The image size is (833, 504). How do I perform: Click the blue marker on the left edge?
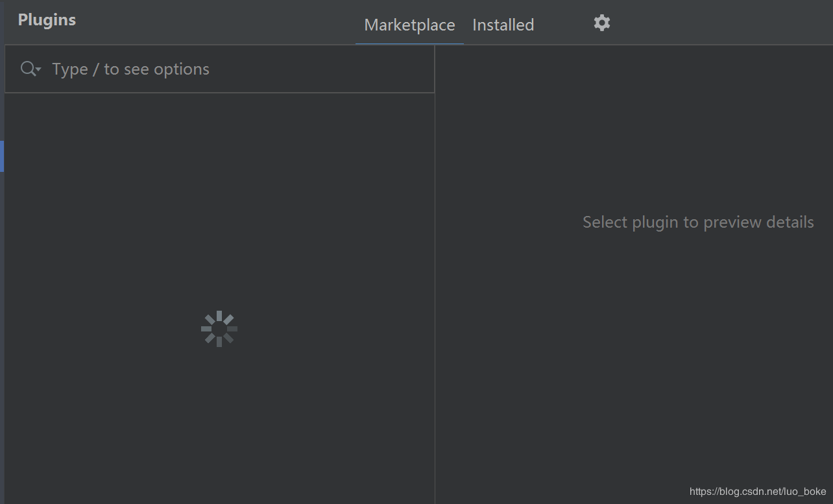pos(1,156)
